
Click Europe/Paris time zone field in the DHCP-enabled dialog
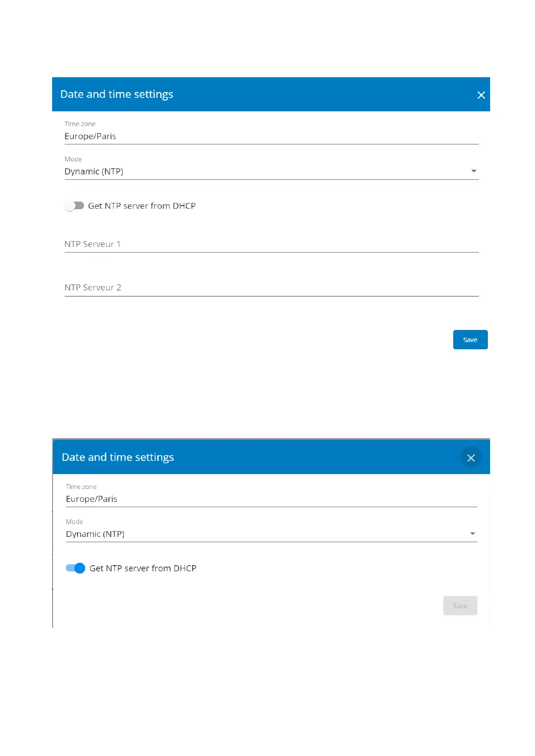[x=271, y=499]
